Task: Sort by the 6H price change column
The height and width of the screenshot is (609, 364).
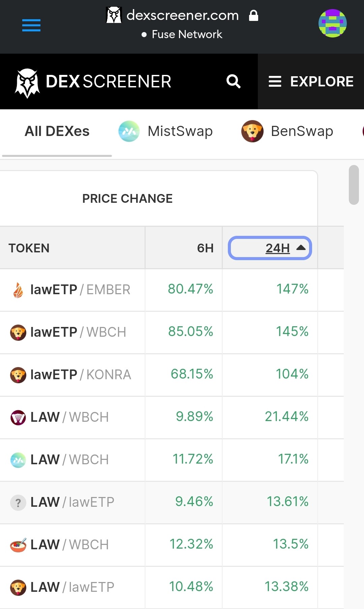Action: (205, 248)
